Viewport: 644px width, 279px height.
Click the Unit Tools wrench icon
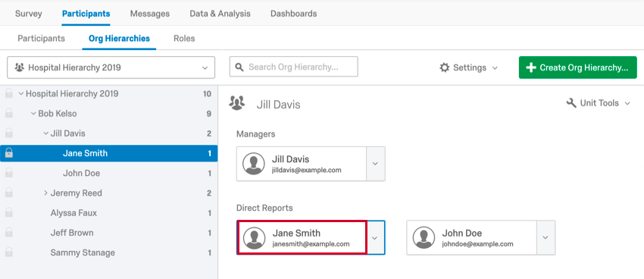click(x=571, y=103)
